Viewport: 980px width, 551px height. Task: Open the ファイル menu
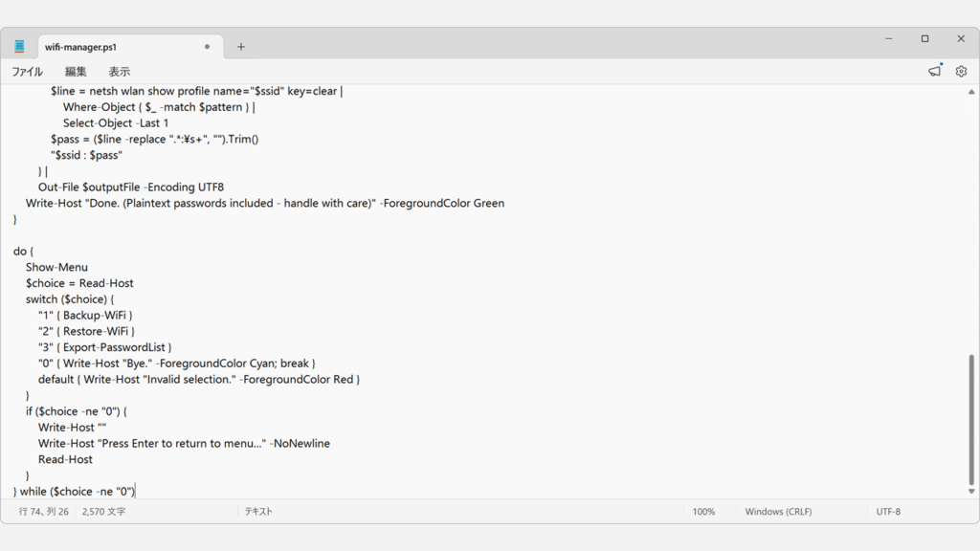(27, 72)
